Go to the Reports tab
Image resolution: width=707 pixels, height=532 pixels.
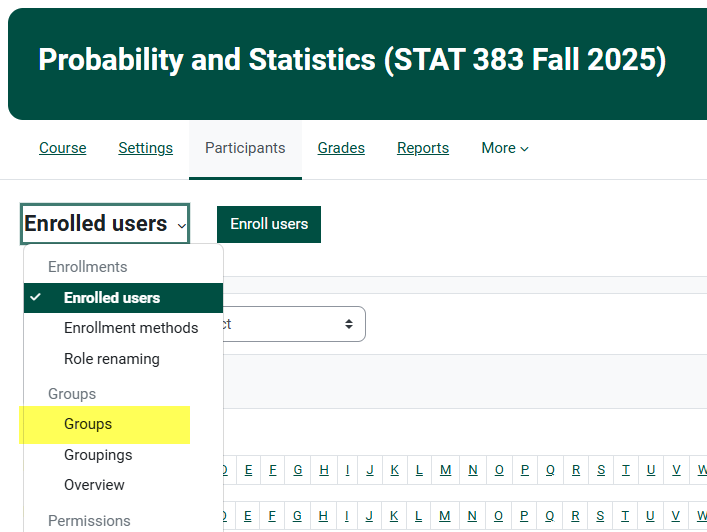(x=422, y=148)
